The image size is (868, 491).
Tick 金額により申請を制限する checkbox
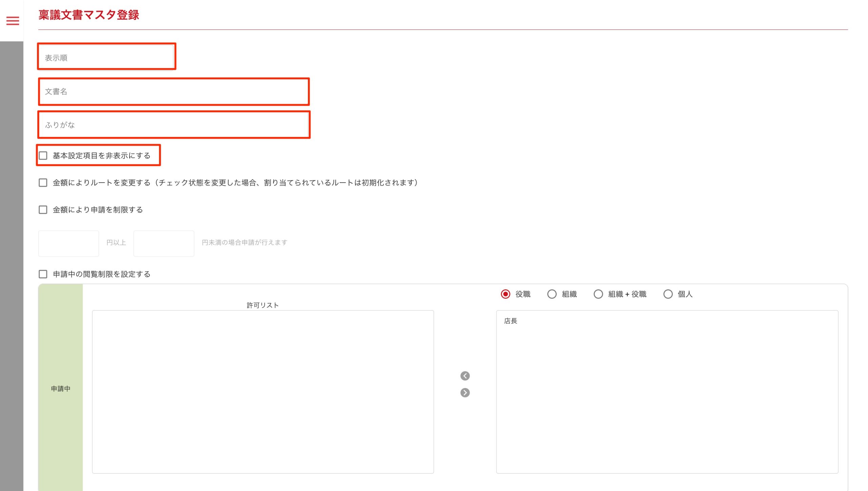(43, 210)
